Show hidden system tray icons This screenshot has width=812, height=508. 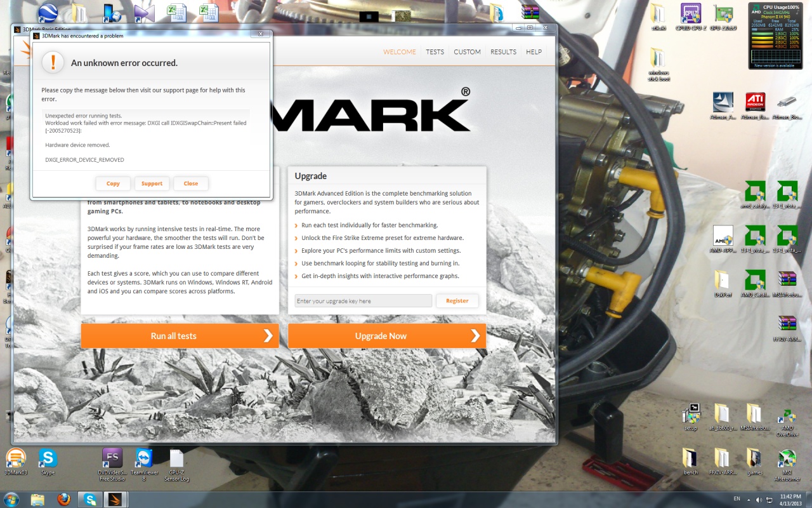pos(749,499)
